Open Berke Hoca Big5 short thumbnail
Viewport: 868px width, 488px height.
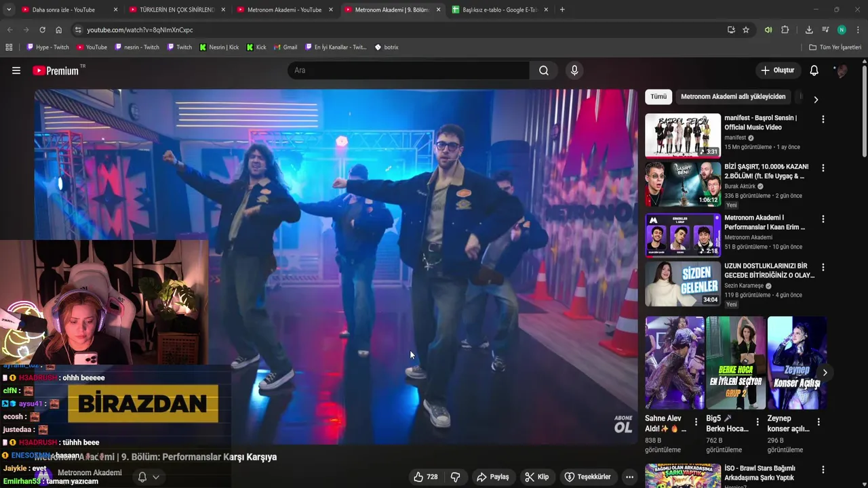click(736, 363)
